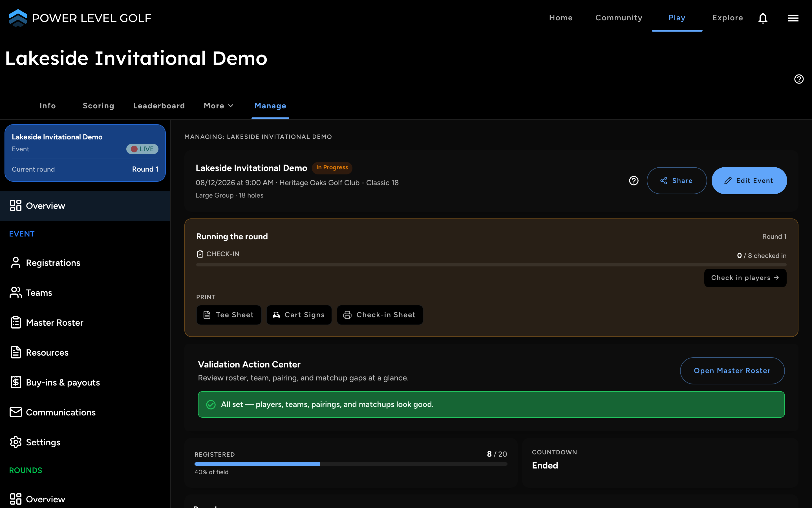
Task: Select the Play nav item
Action: (677, 18)
